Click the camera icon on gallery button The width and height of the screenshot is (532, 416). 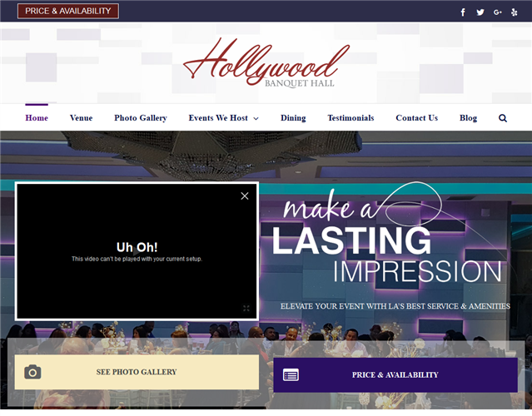(x=32, y=372)
